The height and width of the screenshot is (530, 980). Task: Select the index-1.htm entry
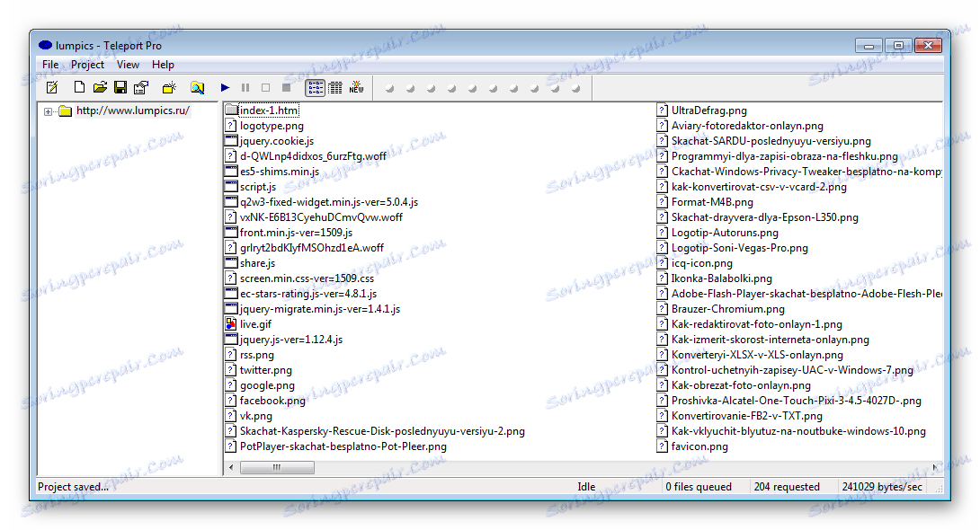(x=269, y=110)
